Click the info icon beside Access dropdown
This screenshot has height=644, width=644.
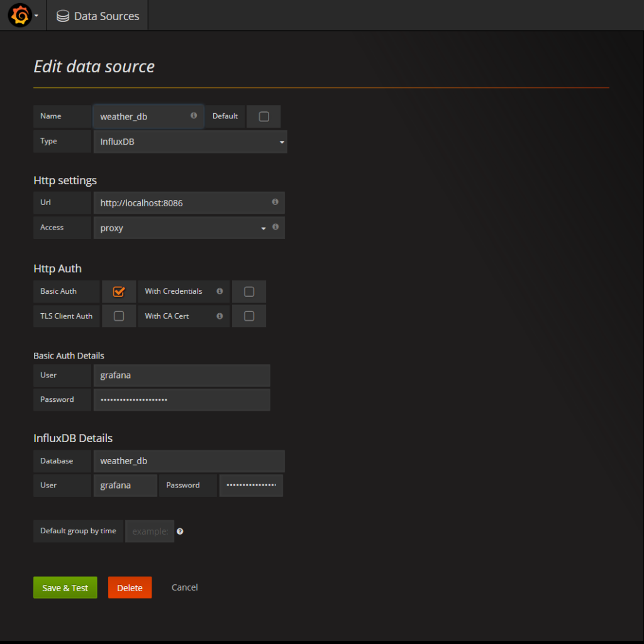[x=275, y=227]
